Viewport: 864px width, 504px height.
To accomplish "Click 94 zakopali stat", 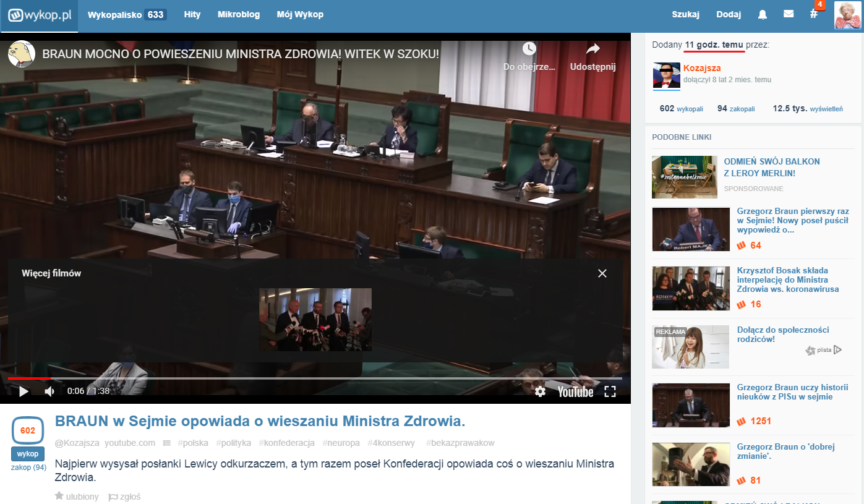I will pos(736,108).
